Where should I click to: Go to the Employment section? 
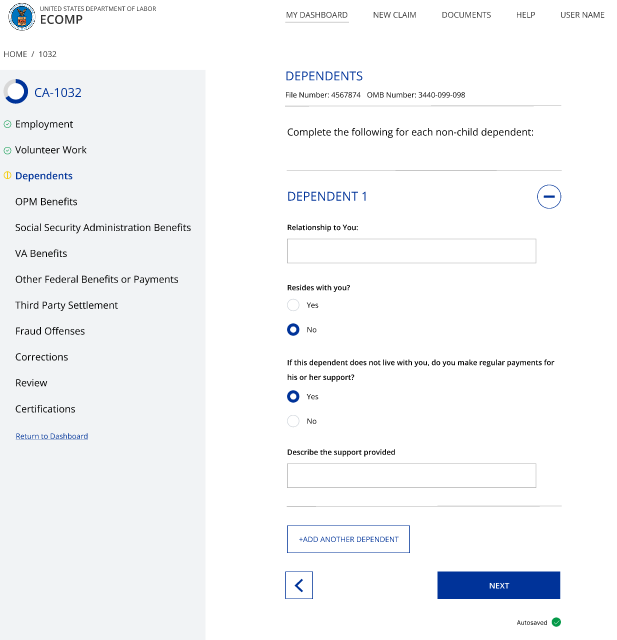(x=44, y=124)
